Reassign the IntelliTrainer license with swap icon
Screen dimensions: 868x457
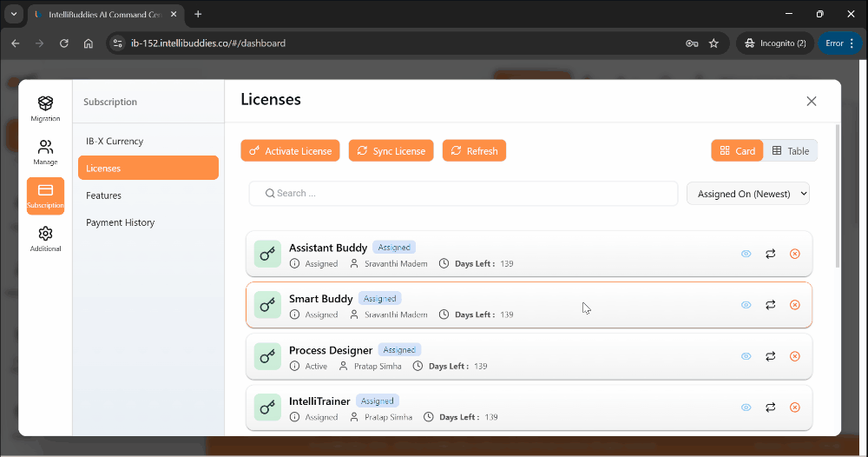pyautogui.click(x=771, y=407)
